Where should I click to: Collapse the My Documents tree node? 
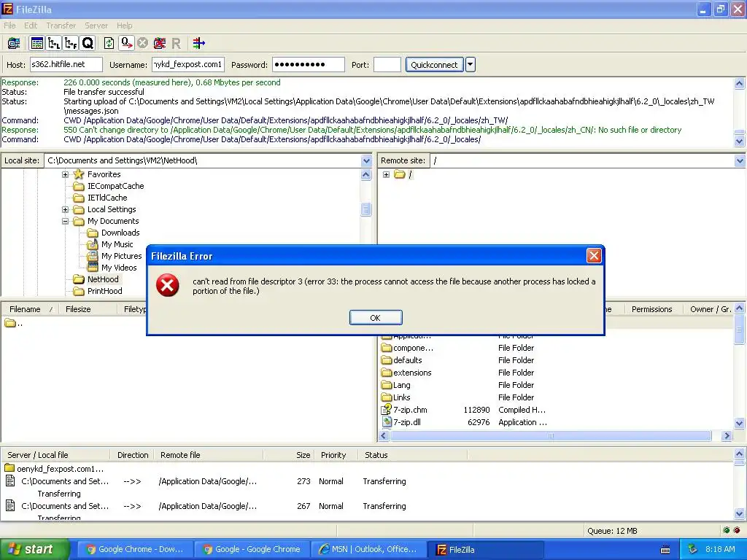pyautogui.click(x=65, y=221)
